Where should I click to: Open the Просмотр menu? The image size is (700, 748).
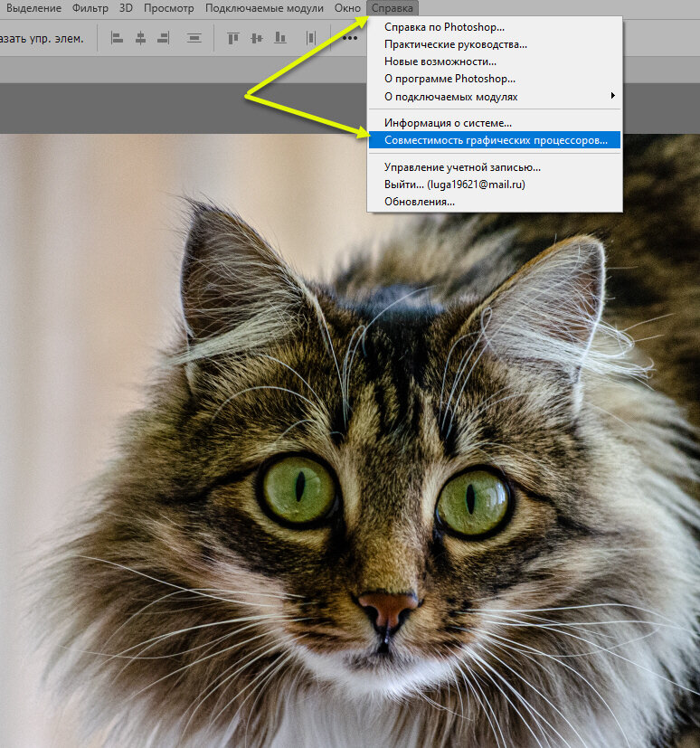169,8
